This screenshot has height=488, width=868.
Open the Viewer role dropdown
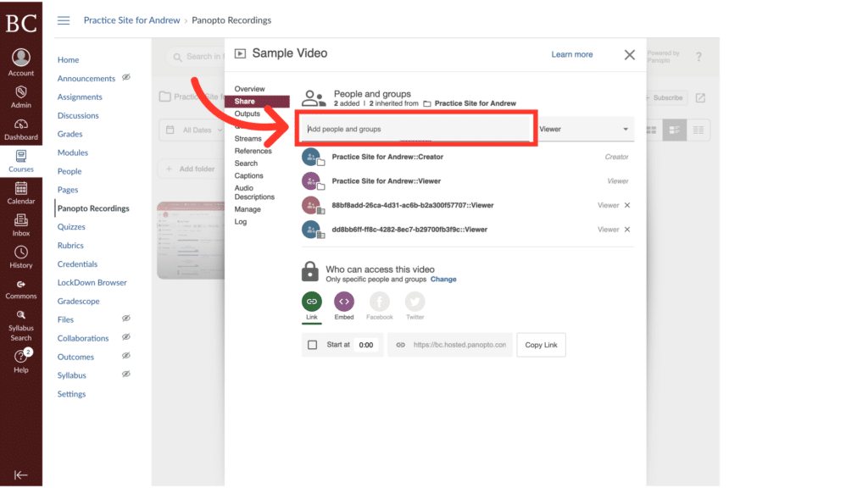[x=586, y=129]
